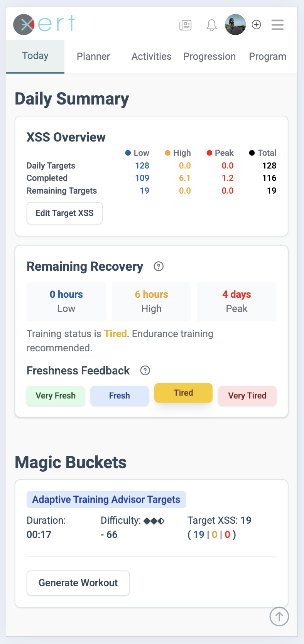Open the hamburger menu
The image size is (304, 644).
click(277, 25)
